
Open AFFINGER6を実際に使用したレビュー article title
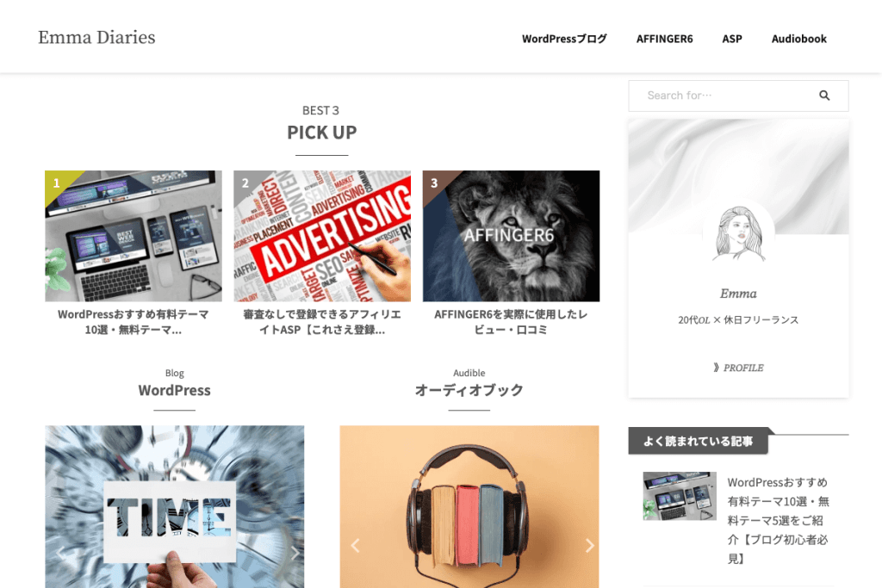tap(512, 322)
